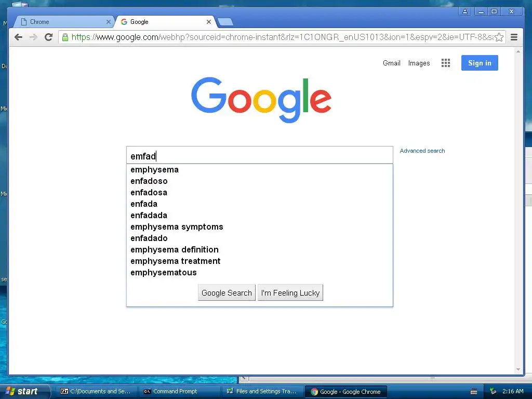Go back with the browser back arrow
The width and height of the screenshot is (532, 399).
pos(18,37)
